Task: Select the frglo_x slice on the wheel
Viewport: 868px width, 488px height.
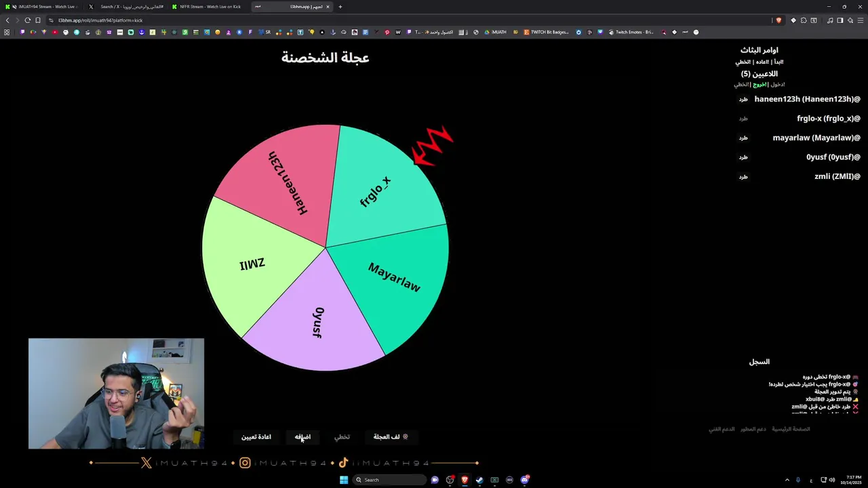Action: coord(376,191)
